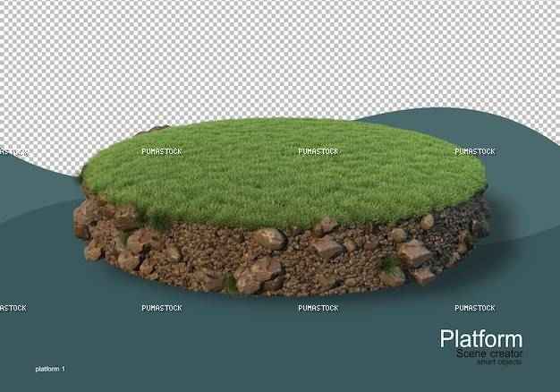Click the "Scene creator" subtitle text
Image resolution: width=560 pixels, height=392 pixels.
tap(489, 354)
